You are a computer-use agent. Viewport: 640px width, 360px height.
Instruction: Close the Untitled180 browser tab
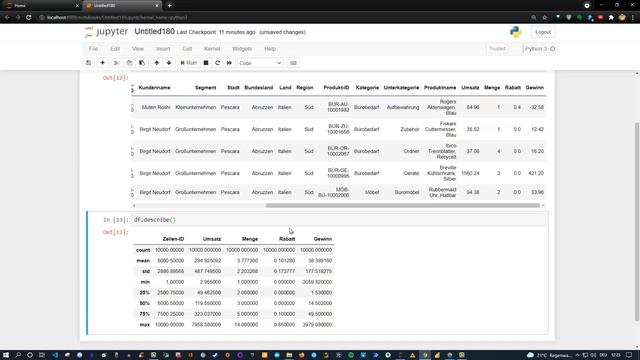pyautogui.click(x=157, y=6)
